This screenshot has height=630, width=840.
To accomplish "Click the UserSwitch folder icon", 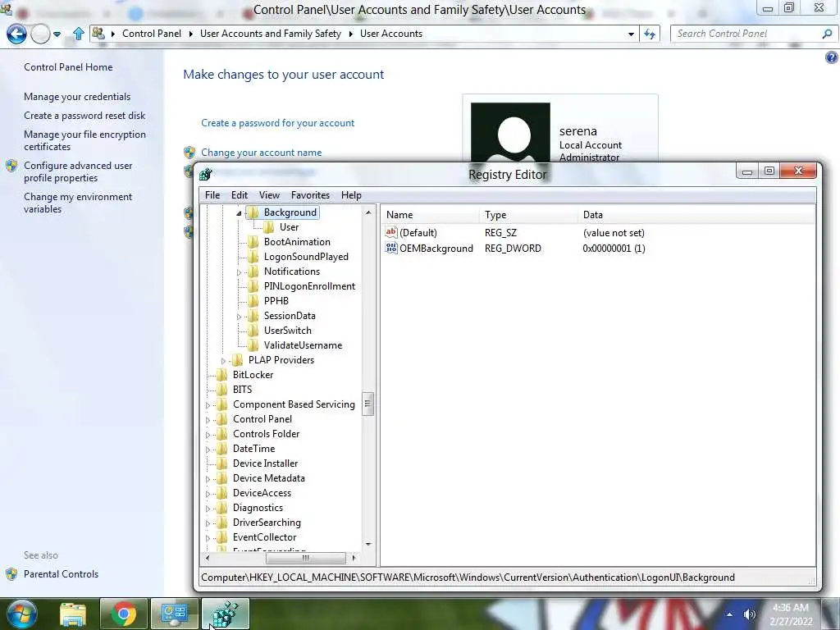I will pos(253,331).
